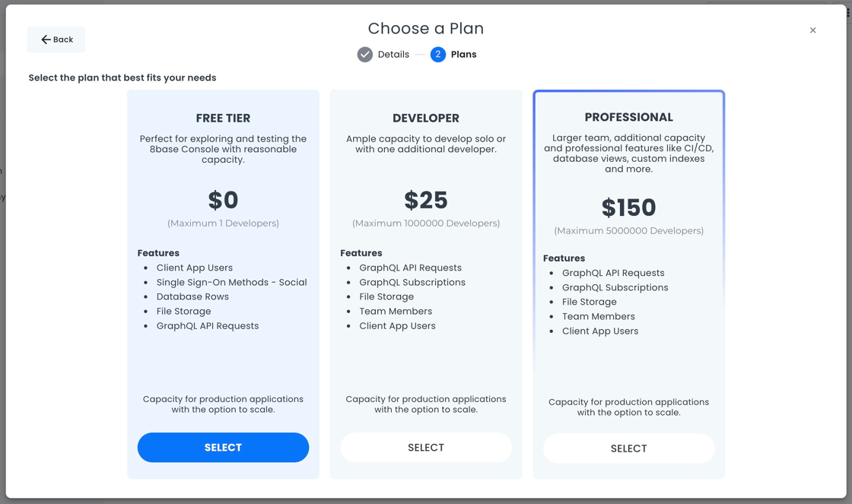The image size is (852, 504).
Task: Click the Details step checkmark icon
Action: tap(365, 55)
